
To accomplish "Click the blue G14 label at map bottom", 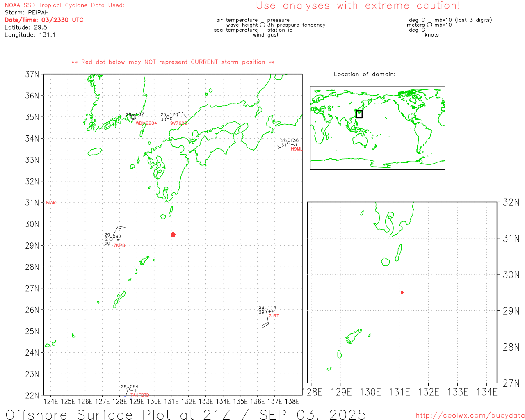I will (x=128, y=398).
